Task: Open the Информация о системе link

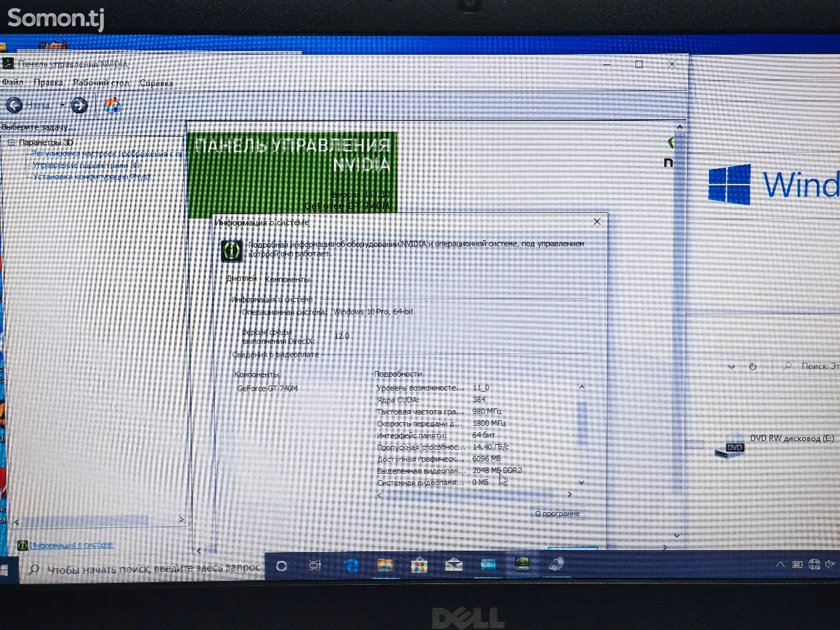Action: (71, 545)
